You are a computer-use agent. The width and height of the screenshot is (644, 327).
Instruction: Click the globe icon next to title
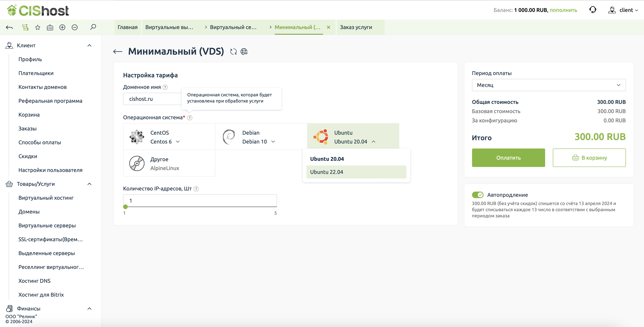[x=244, y=52]
